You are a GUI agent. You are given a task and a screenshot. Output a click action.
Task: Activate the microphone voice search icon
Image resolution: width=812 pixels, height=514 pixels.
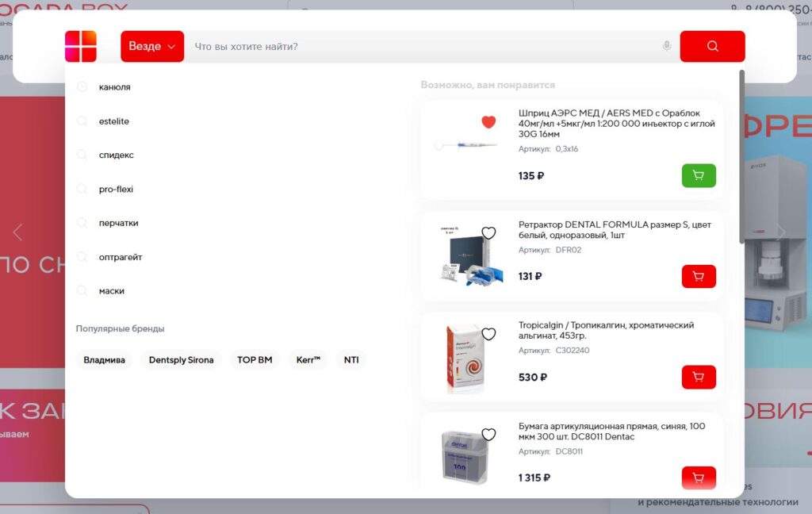666,46
